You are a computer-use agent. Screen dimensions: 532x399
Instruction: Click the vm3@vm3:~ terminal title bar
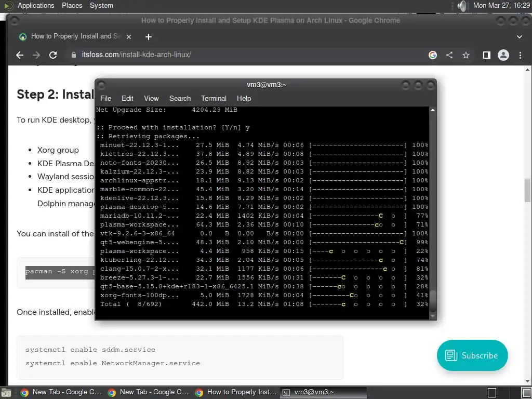coord(267,85)
